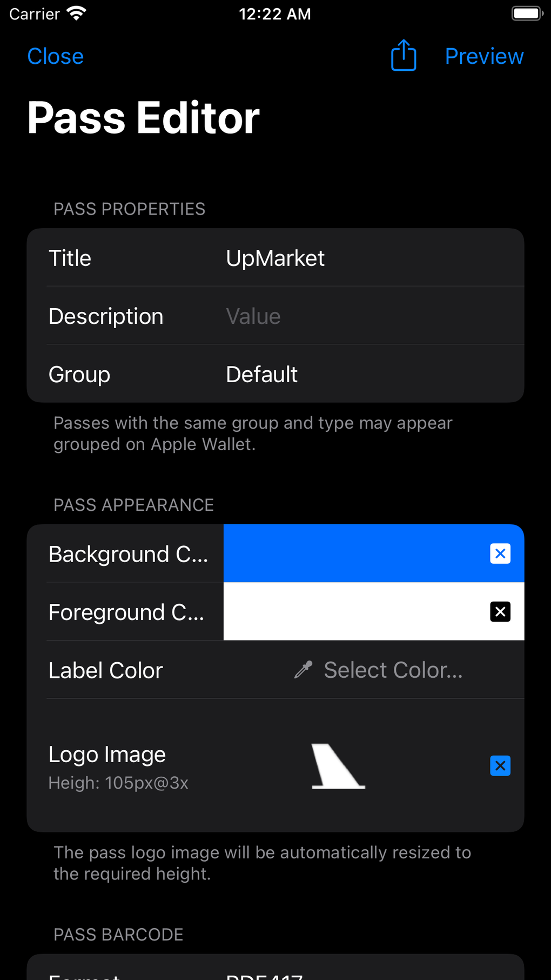Open the blue Background Color swatch
The image size is (551, 980).
(351, 554)
